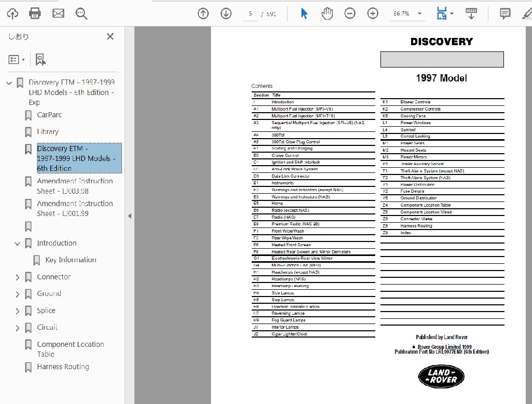Close the bookmarks (しおり) panel

click(110, 36)
